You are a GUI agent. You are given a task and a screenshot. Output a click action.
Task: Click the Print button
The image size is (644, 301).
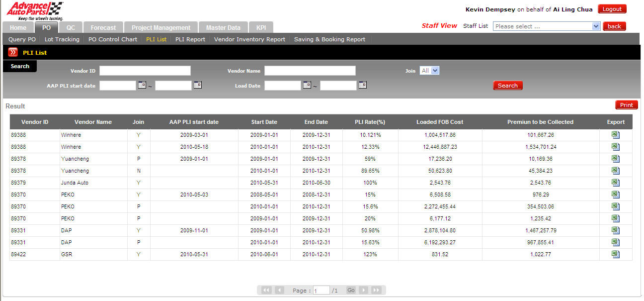[626, 105]
